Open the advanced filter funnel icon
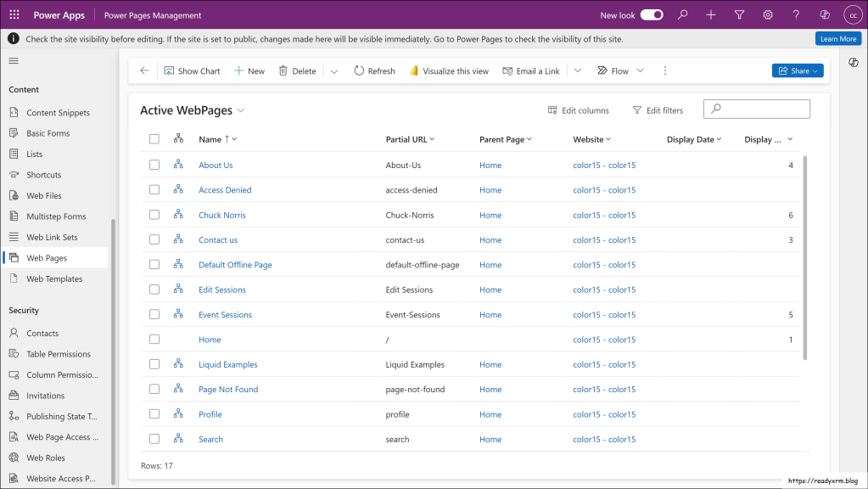 pyautogui.click(x=739, y=14)
